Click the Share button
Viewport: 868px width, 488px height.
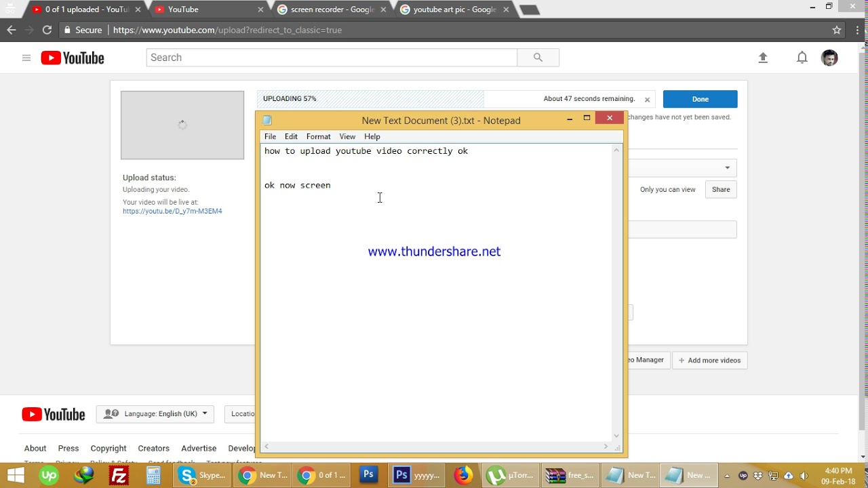point(721,190)
